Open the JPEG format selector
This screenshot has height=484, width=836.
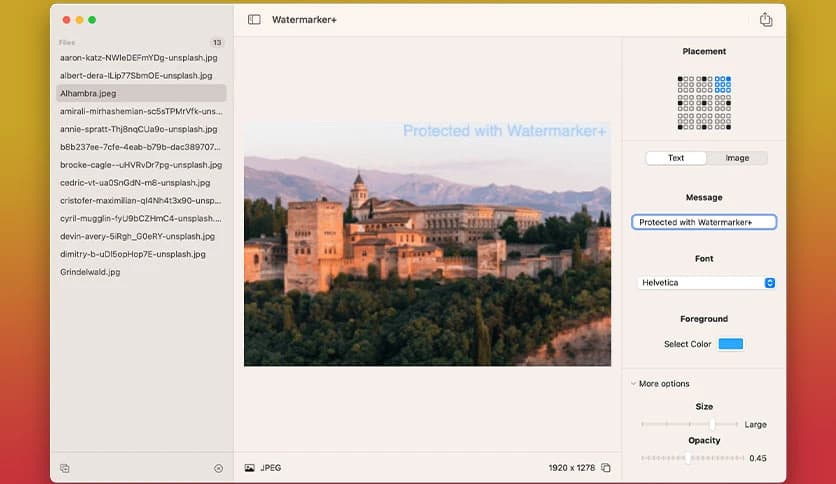click(271, 468)
